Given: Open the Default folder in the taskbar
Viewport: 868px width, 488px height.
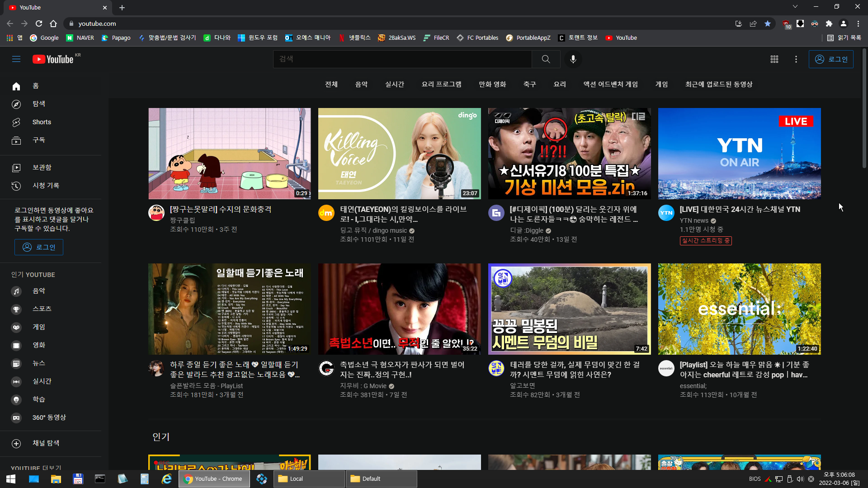Looking at the screenshot, I should (x=382, y=479).
